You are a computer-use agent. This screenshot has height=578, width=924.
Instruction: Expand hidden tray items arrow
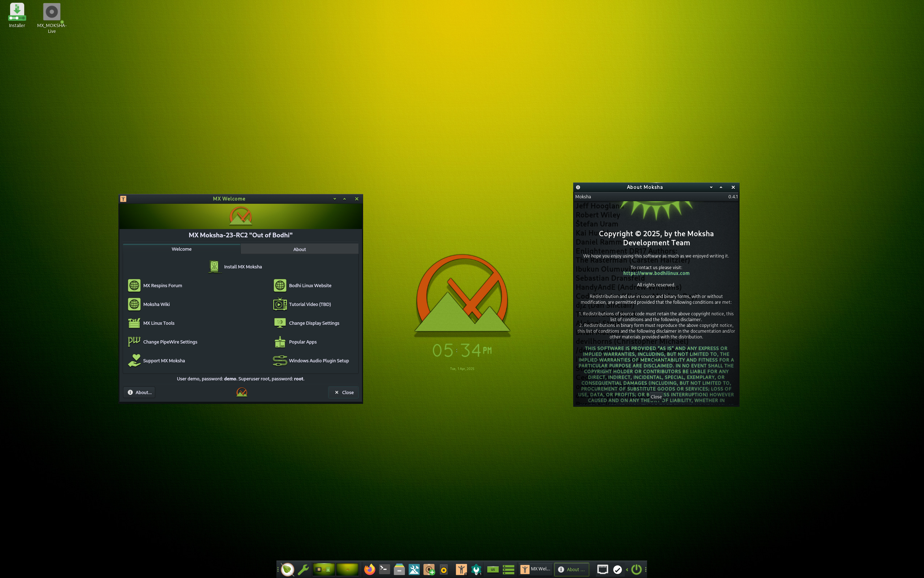pos(627,569)
